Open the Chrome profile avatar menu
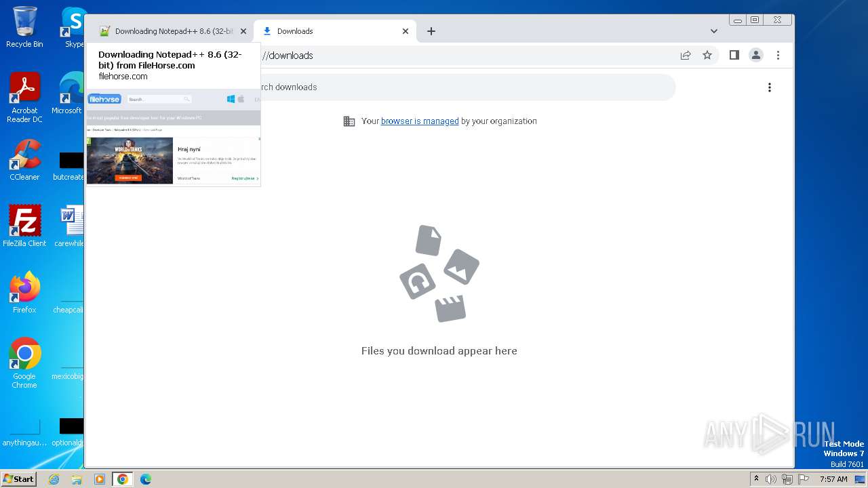Image resolution: width=868 pixels, height=488 pixels. pos(756,56)
